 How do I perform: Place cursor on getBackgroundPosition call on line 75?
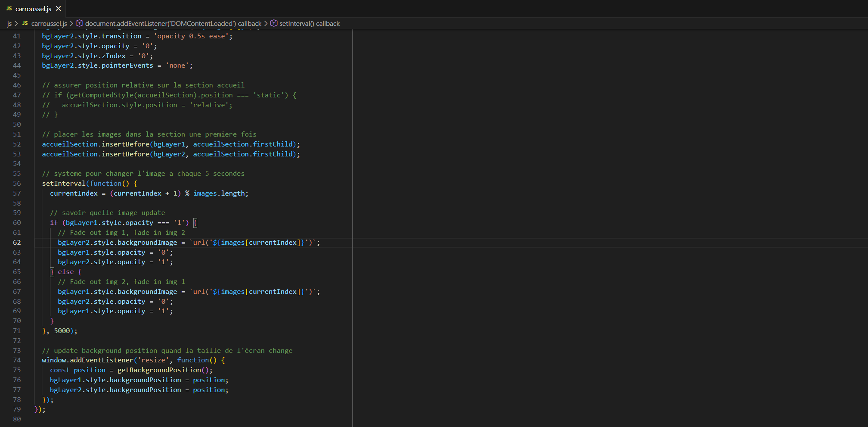(x=159, y=370)
